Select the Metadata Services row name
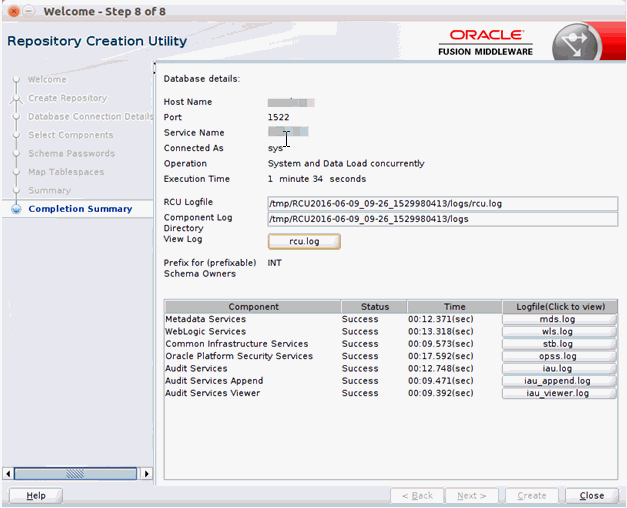The image size is (627, 508). (206, 319)
